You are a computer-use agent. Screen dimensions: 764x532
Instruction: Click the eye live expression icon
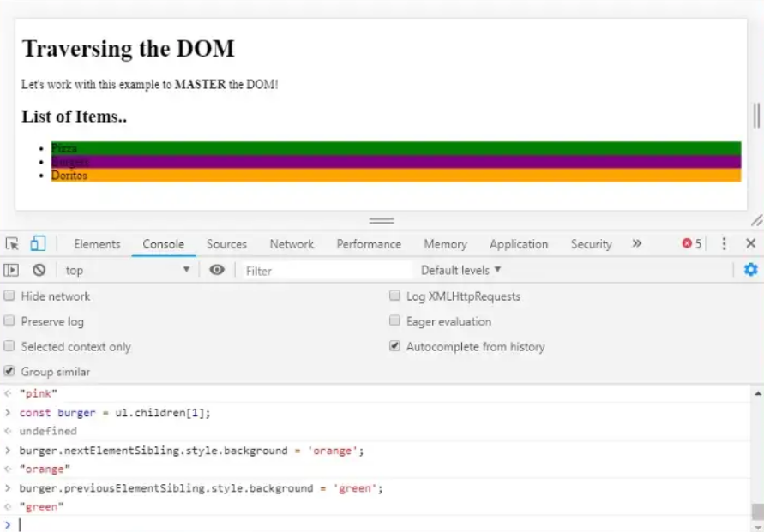[217, 270]
